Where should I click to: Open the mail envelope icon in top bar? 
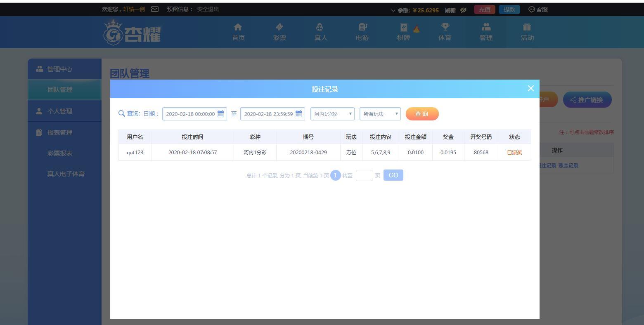[x=155, y=9]
